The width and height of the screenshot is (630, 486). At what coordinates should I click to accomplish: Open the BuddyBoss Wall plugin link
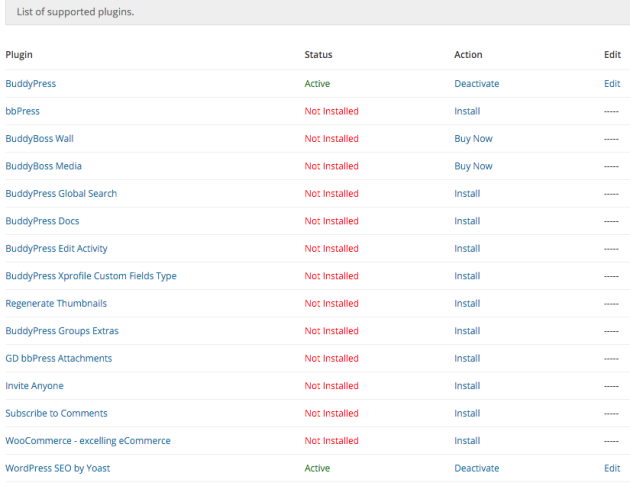pos(39,139)
